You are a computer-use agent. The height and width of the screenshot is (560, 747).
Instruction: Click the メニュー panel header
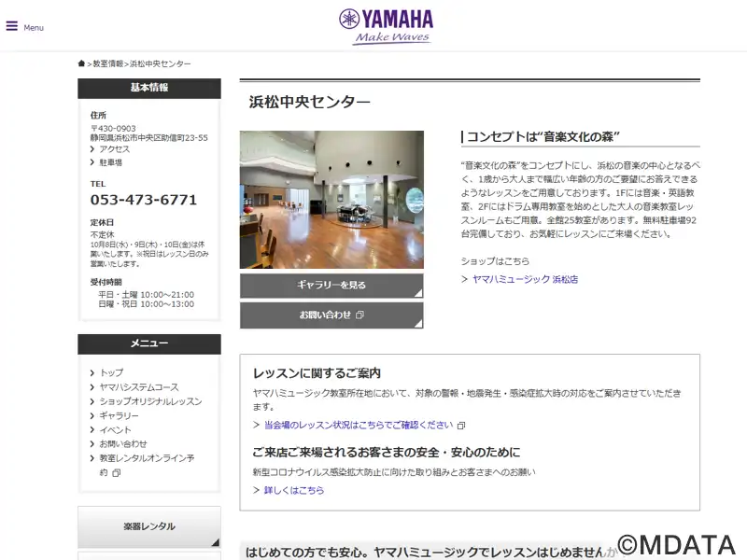pos(149,343)
